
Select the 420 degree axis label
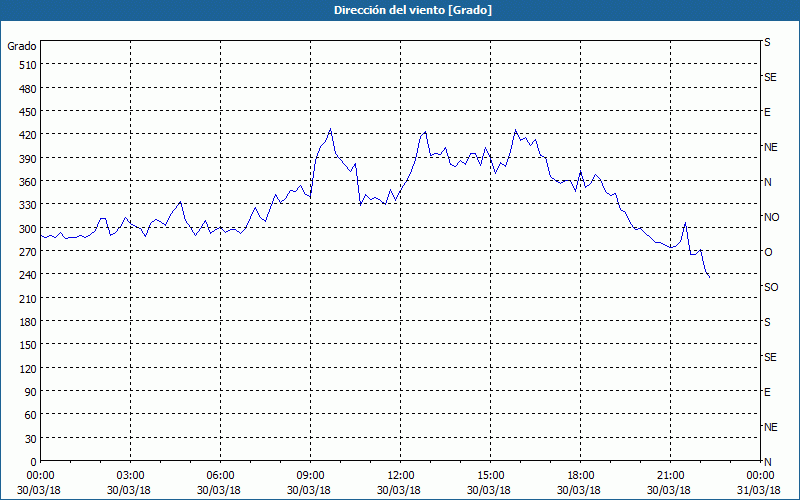pos(28,135)
